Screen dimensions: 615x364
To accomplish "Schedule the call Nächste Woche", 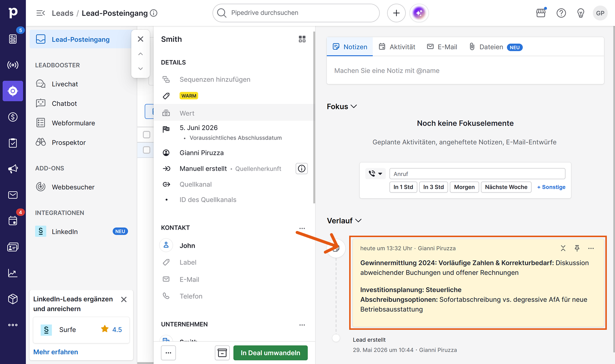I will [x=506, y=187].
